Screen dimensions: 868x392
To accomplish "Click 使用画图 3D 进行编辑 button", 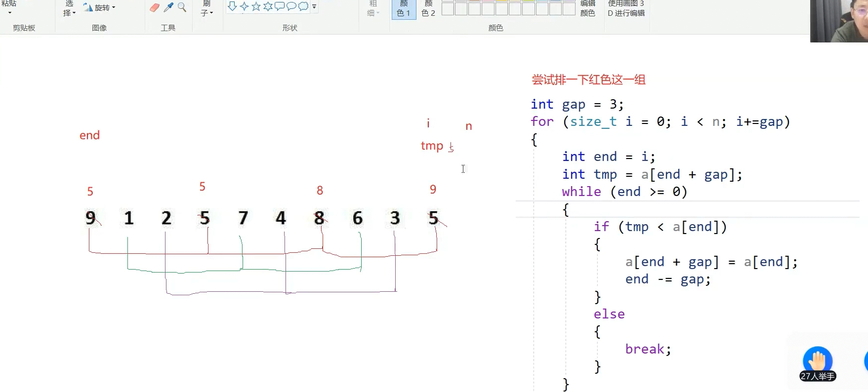I will (626, 8).
